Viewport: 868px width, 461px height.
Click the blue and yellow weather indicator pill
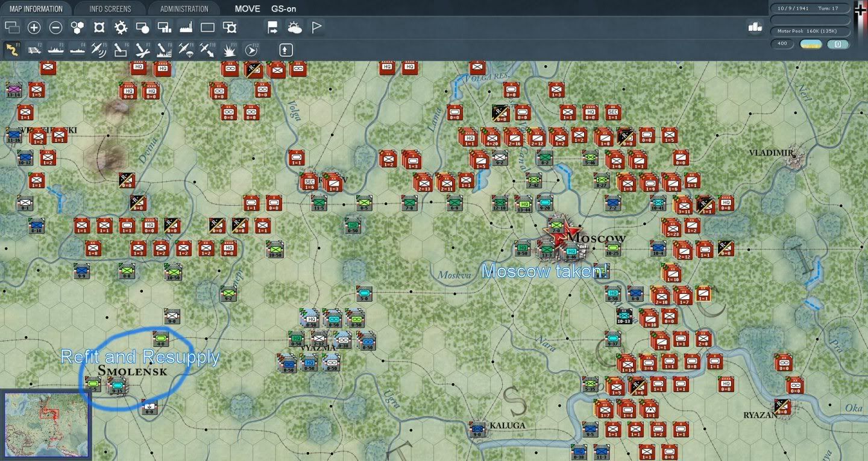coord(811,44)
